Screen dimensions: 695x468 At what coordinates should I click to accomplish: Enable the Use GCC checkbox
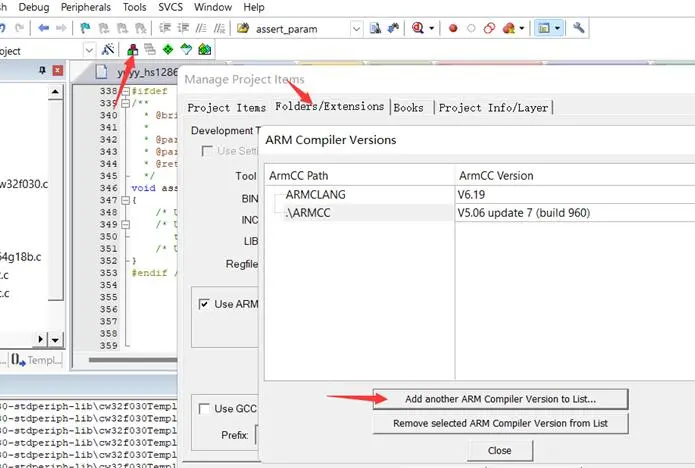coord(205,409)
